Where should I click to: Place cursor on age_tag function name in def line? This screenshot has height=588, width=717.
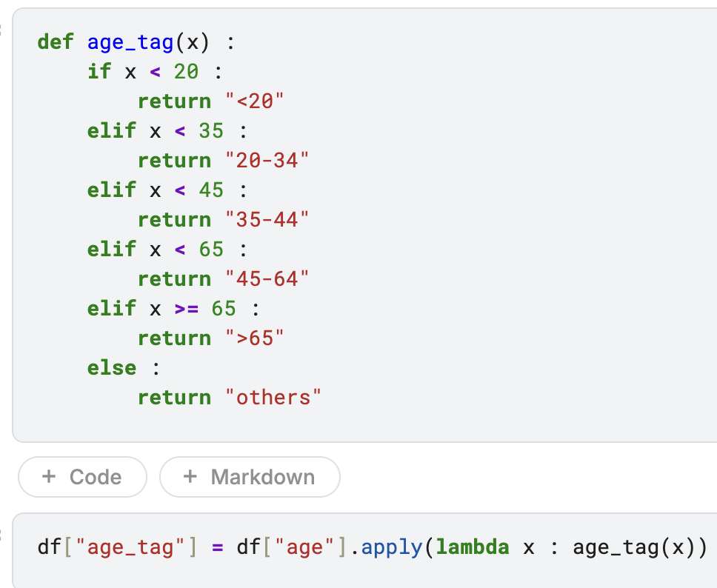pos(130,41)
